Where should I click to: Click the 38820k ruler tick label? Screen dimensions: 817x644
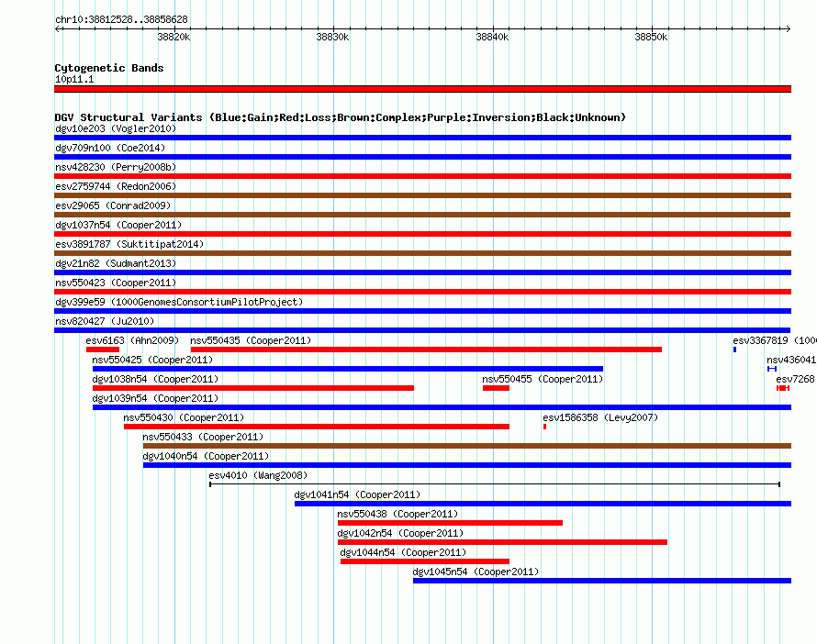coord(174,37)
